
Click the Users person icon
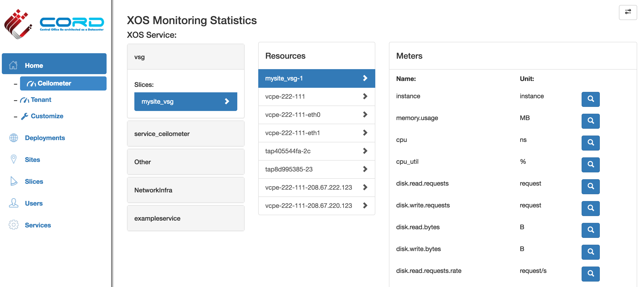pos(13,203)
